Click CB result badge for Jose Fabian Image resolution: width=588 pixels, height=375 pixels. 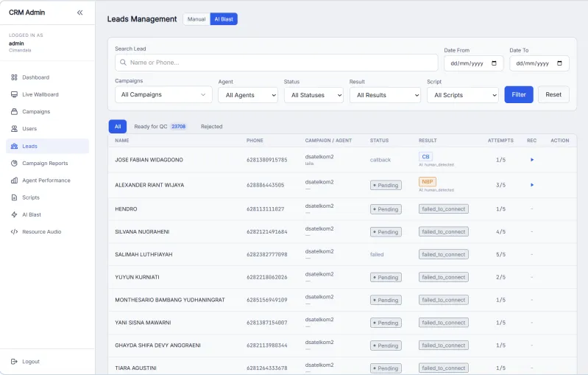click(x=425, y=156)
